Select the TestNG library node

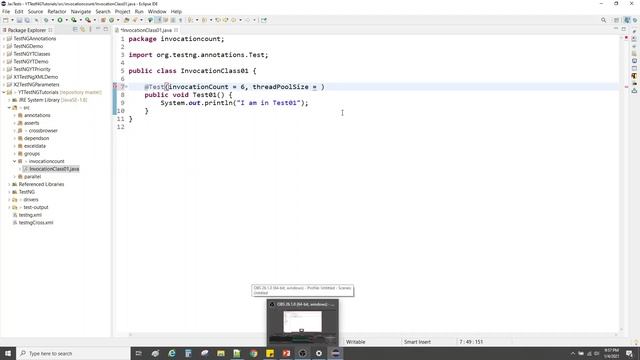[27, 192]
